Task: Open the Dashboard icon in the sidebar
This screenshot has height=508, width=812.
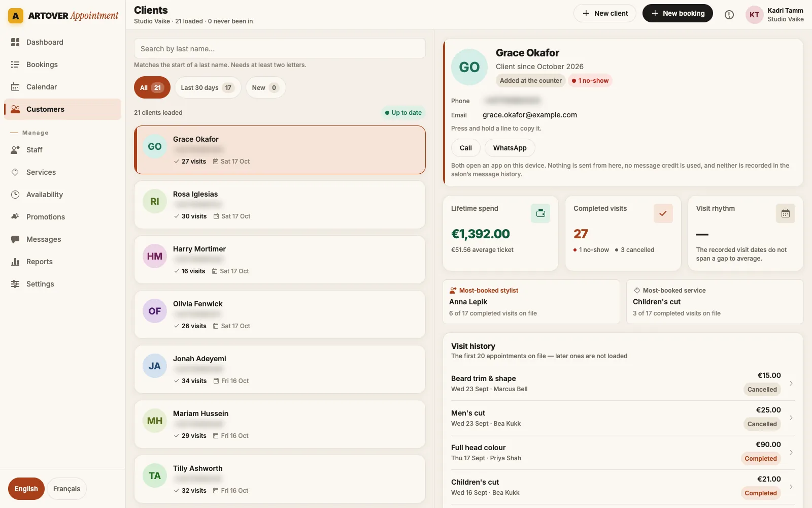Action: [x=15, y=42]
